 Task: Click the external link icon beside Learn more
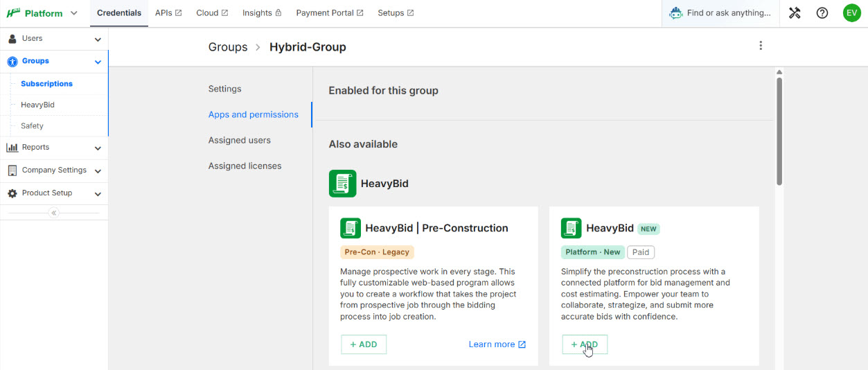(522, 344)
